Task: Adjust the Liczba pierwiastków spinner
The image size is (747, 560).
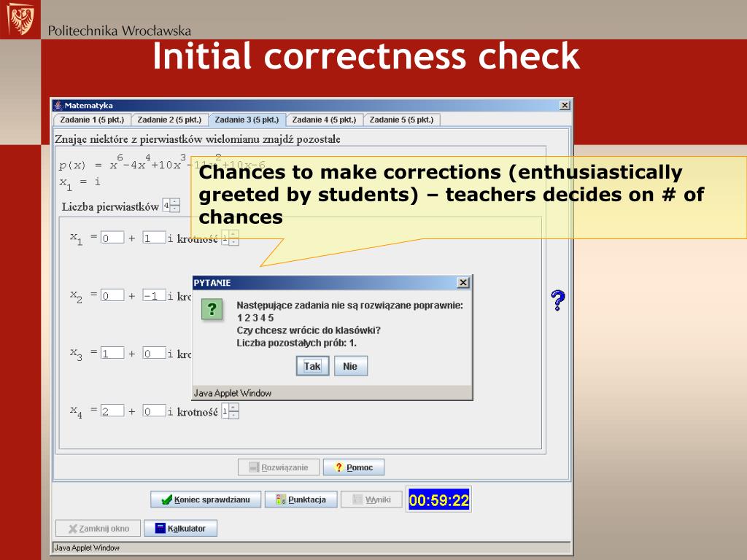Action: (171, 206)
